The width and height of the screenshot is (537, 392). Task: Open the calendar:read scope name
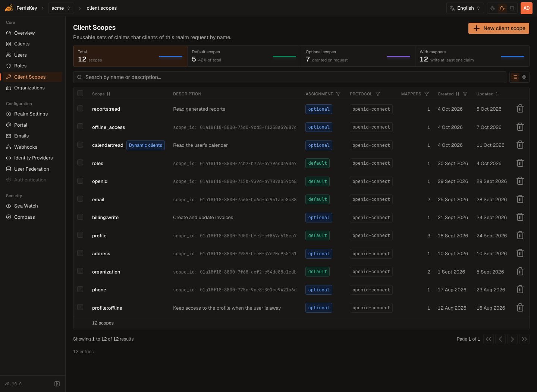107,145
